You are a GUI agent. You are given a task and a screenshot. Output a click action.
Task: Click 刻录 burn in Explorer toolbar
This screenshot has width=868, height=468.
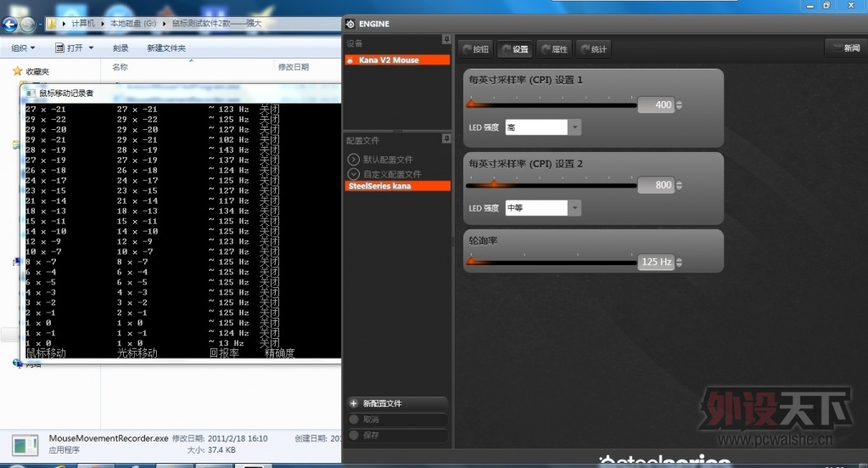(120, 48)
